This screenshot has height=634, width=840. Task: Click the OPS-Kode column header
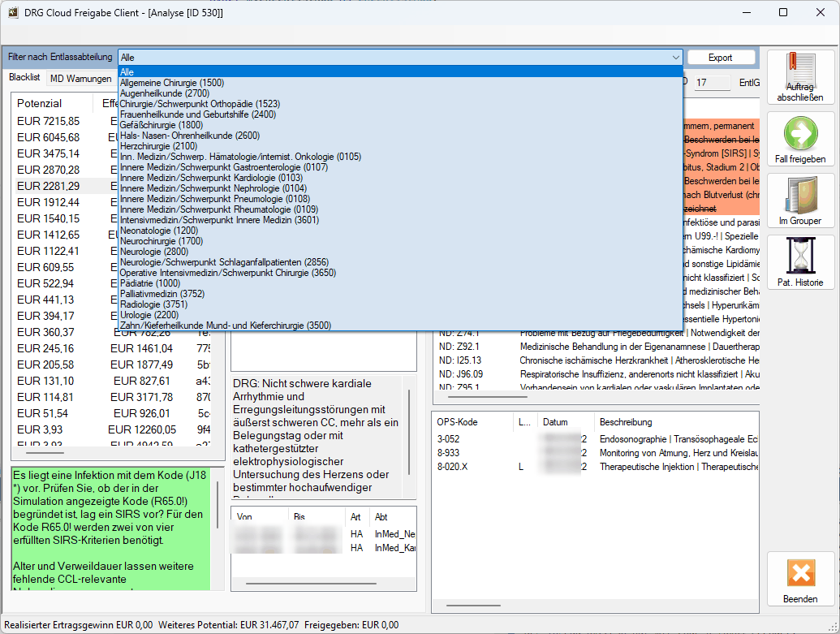click(x=472, y=422)
